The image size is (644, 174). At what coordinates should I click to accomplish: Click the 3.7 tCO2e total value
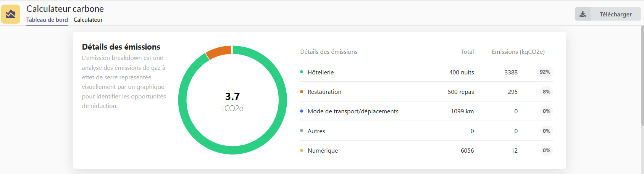click(x=232, y=97)
